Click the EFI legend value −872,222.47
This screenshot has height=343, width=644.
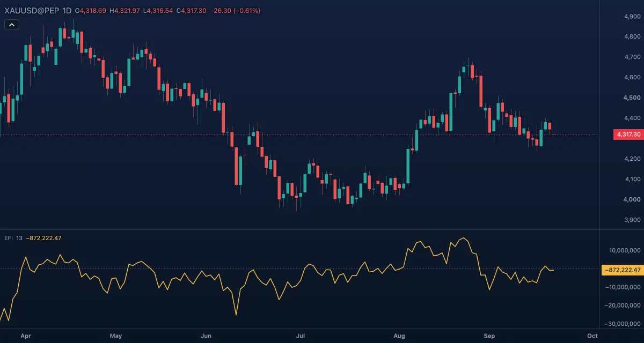tap(43, 238)
